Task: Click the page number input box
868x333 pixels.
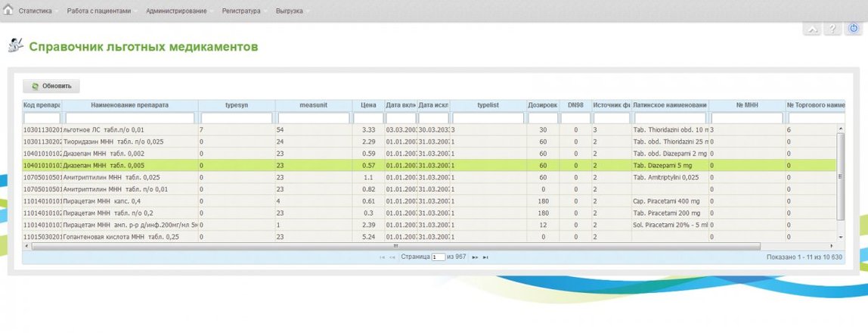Action: pyautogui.click(x=438, y=258)
